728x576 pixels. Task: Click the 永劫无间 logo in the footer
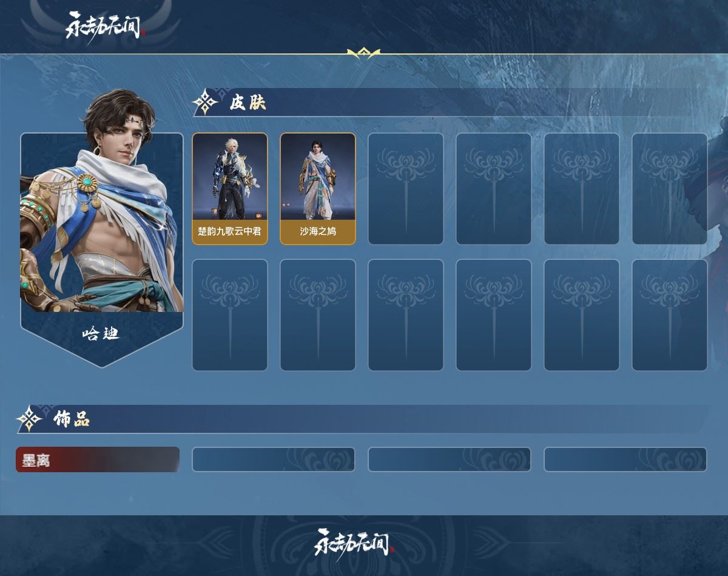355,542
